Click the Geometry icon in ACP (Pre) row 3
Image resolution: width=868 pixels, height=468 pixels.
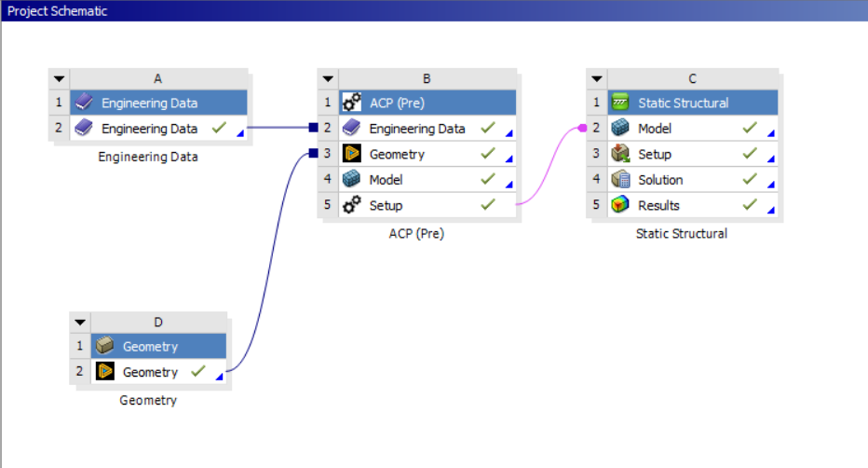pyautogui.click(x=351, y=155)
